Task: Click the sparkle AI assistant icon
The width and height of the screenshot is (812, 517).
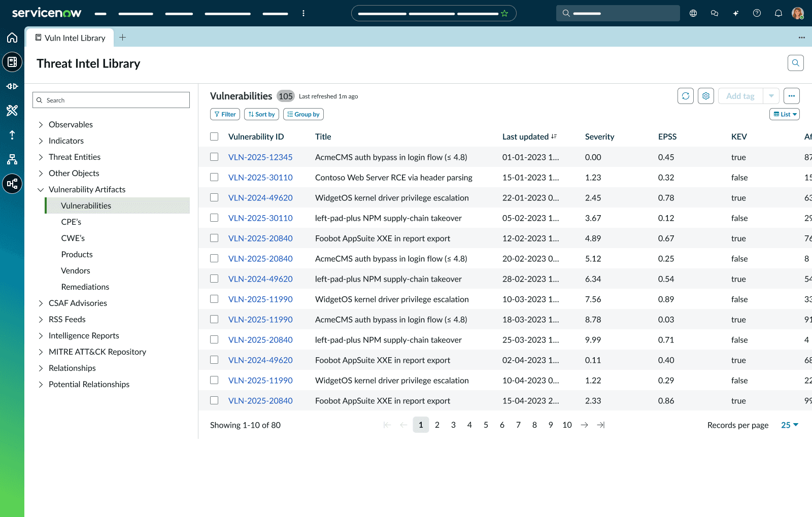Action: click(736, 13)
